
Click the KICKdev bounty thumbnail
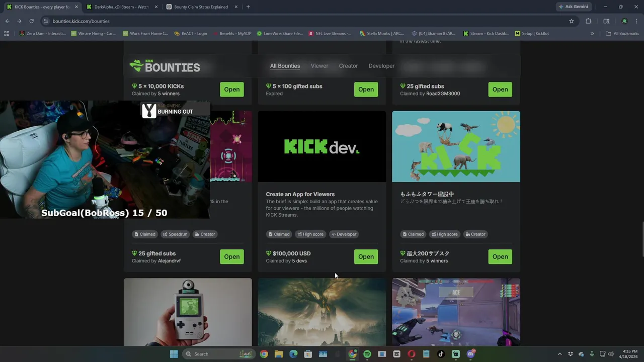(x=322, y=146)
